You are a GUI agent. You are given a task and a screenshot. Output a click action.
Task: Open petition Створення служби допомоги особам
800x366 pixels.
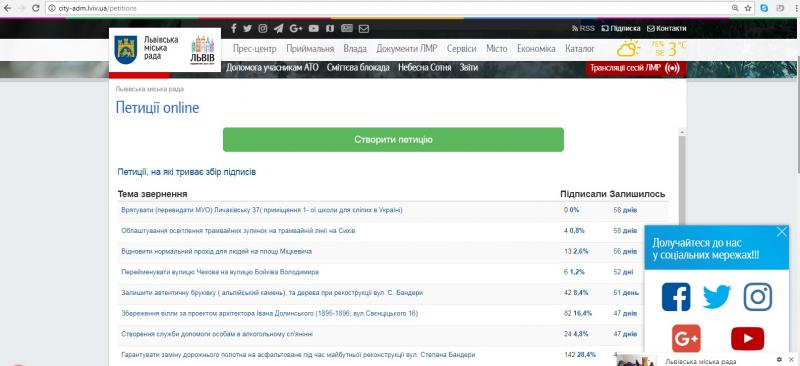[x=217, y=334]
